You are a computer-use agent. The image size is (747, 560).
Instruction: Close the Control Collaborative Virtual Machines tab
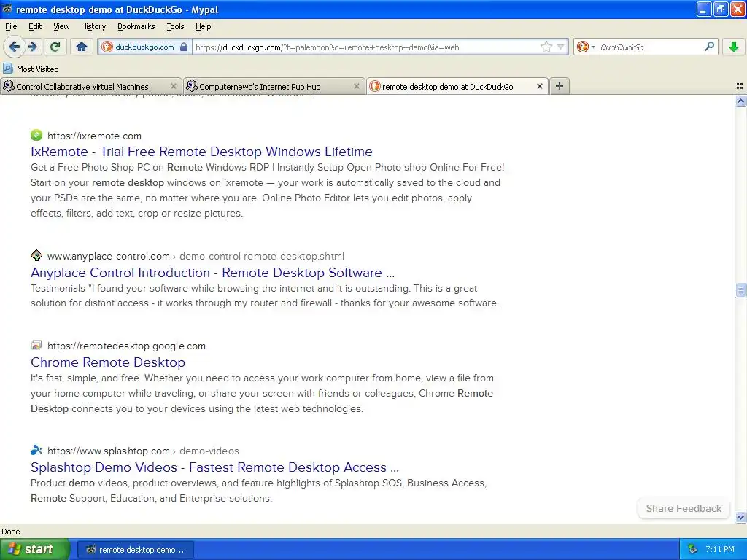(174, 86)
